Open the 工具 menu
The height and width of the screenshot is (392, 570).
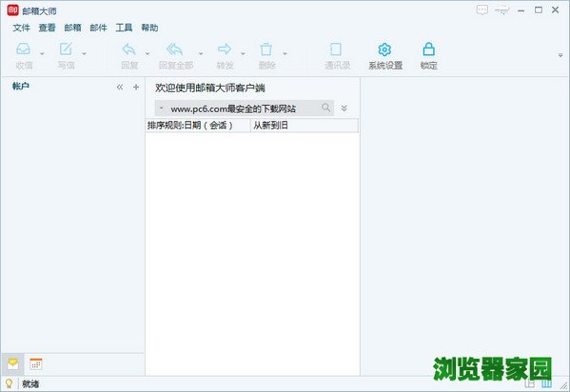(x=124, y=28)
